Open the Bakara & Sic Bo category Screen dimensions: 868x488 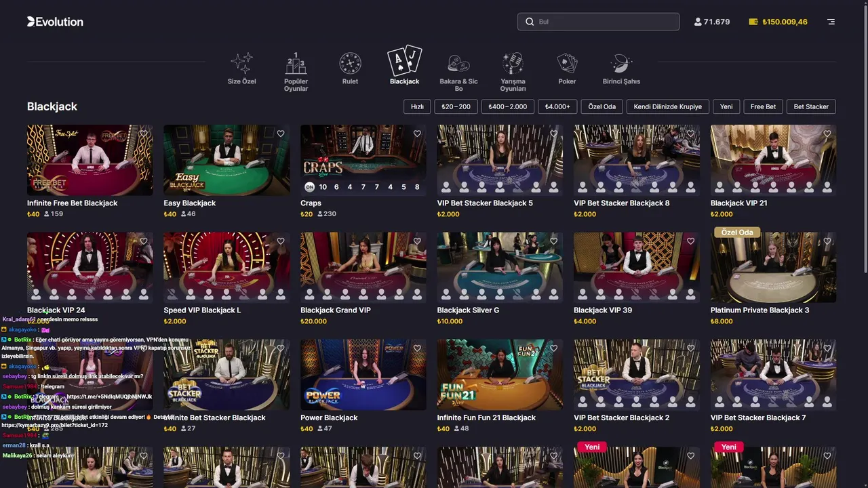tap(458, 72)
